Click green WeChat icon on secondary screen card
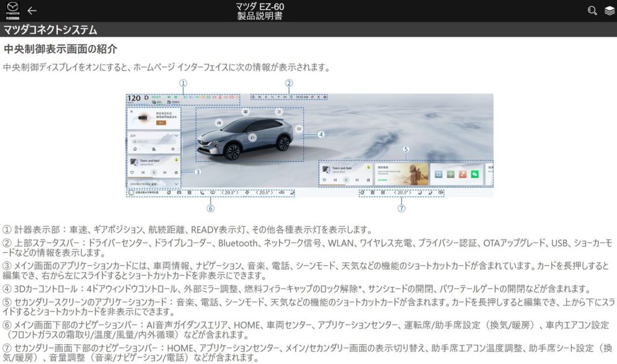Viewport: 617px width, 364px height. [x=475, y=174]
